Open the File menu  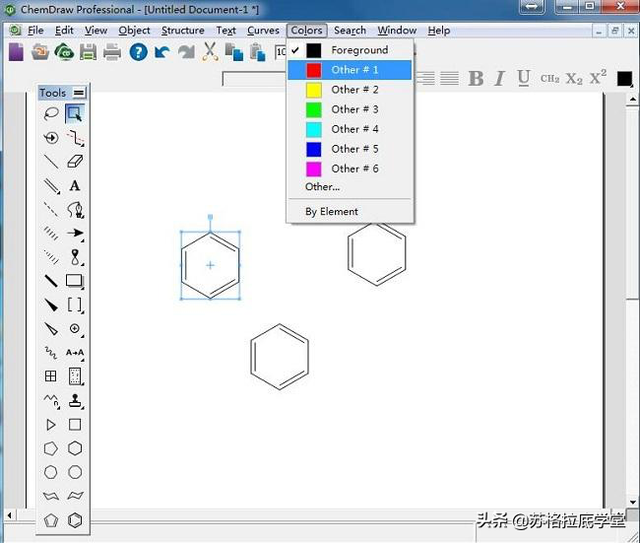pyautogui.click(x=35, y=31)
